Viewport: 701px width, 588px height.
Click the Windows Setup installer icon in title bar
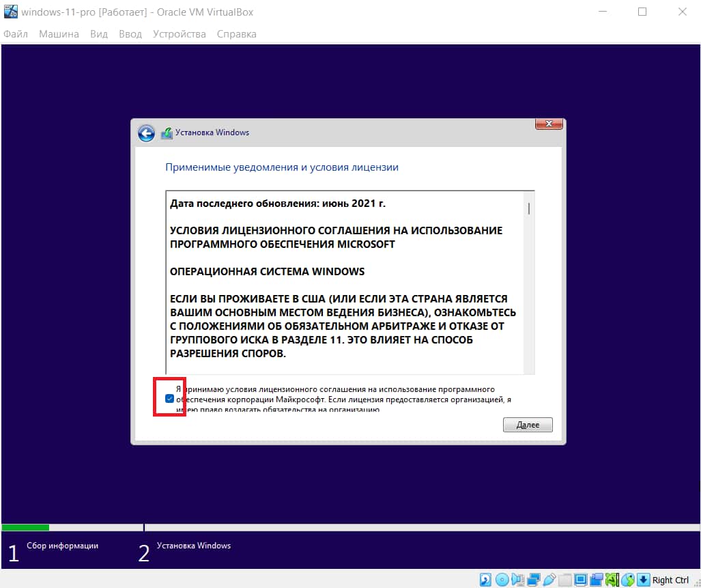[167, 132]
